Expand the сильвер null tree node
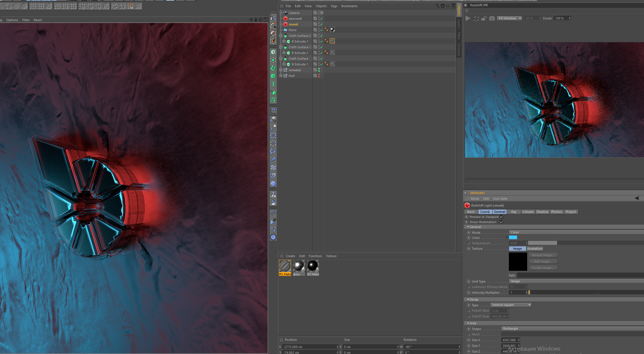 click(281, 70)
